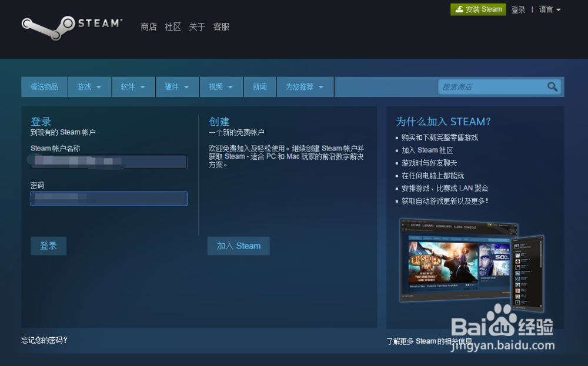Open the 关于 page
This screenshot has width=588, height=366.
click(x=197, y=27)
